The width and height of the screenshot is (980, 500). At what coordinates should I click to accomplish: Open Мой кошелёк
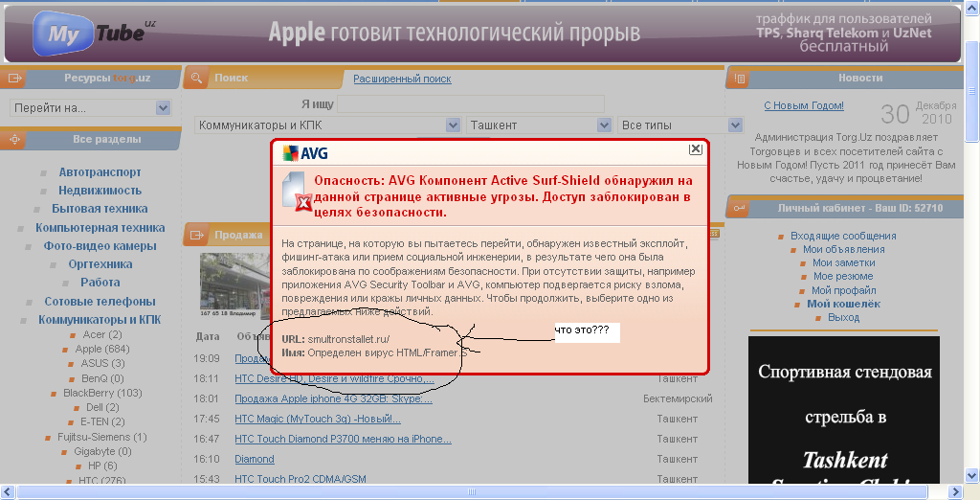coord(843,304)
